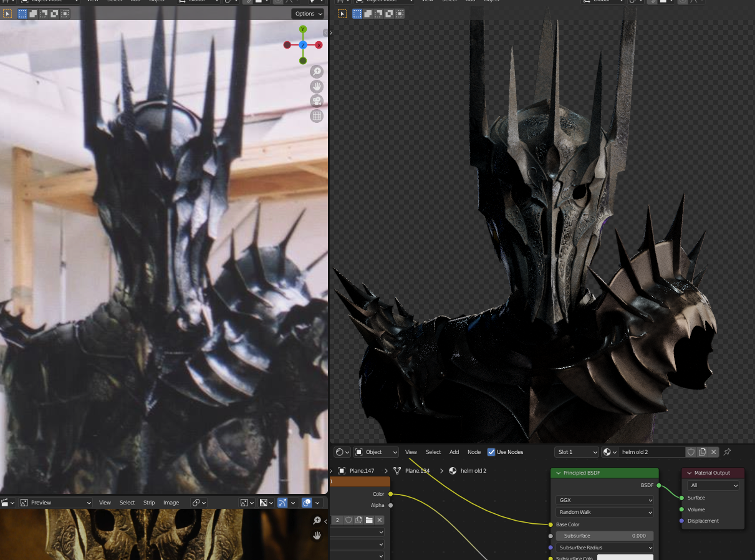Click the Plane.134 breadcrumb label

(418, 471)
